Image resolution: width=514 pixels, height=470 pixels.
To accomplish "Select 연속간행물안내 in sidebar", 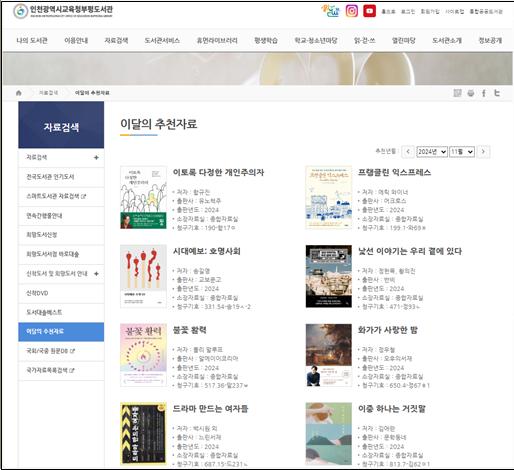I will tap(61, 216).
